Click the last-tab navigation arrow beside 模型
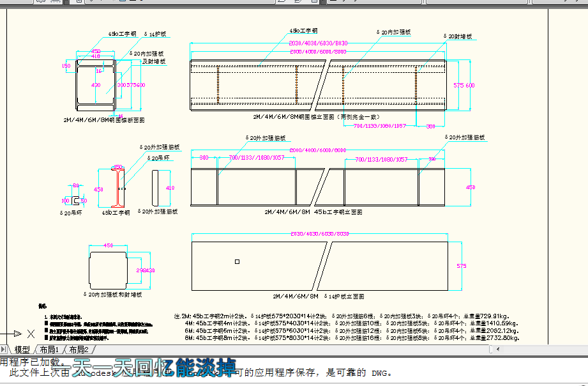This screenshot has width=588, height=386. click(x=3, y=350)
